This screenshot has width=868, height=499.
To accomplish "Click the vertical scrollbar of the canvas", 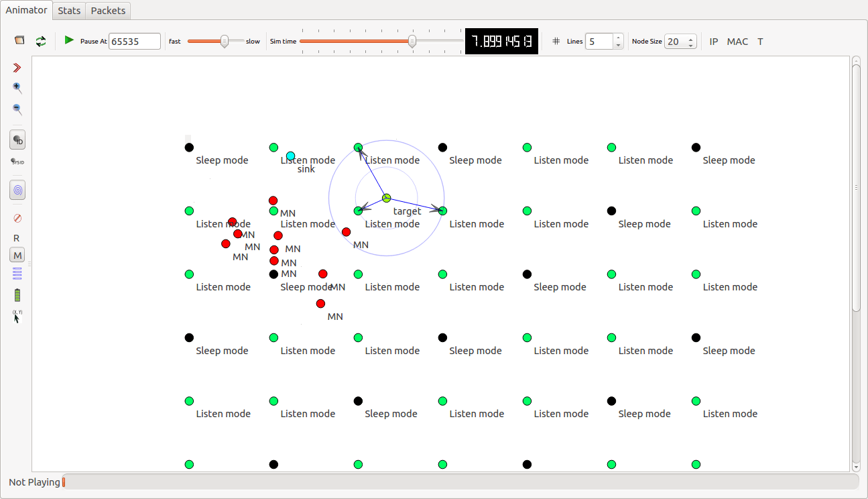I will (x=856, y=187).
